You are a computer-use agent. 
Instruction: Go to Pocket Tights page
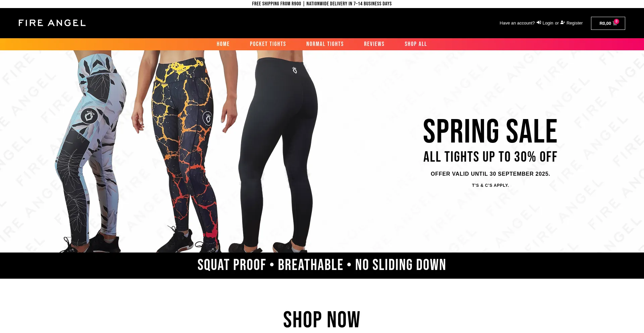click(268, 44)
